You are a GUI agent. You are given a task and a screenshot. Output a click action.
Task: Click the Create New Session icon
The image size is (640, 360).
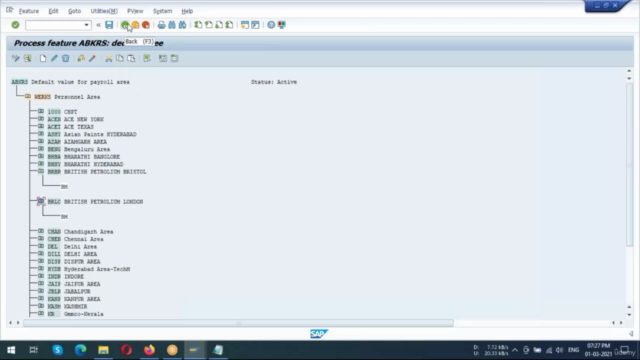pyautogui.click(x=245, y=25)
